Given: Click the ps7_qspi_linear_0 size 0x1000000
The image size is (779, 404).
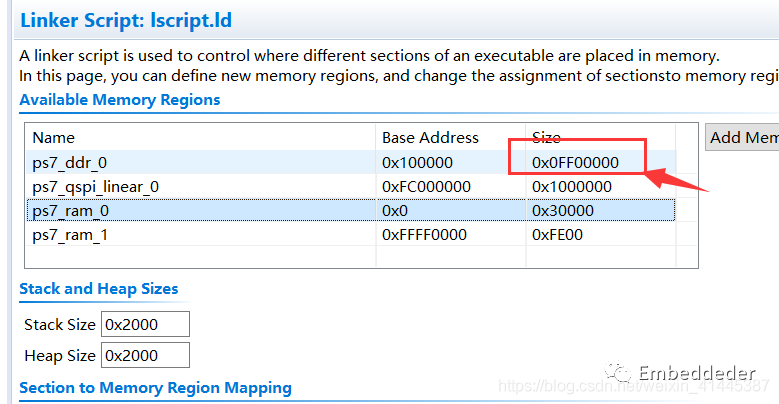Looking at the screenshot, I should click(572, 187).
